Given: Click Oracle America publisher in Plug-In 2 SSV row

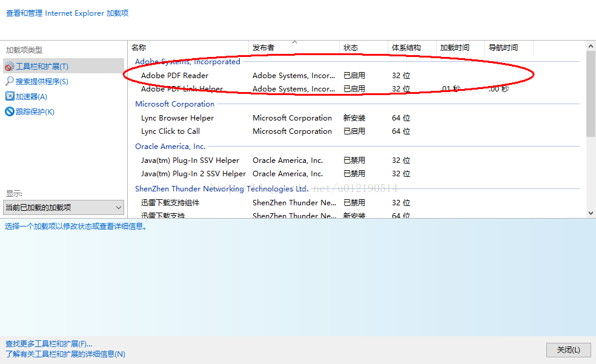Looking at the screenshot, I should pos(288,174).
